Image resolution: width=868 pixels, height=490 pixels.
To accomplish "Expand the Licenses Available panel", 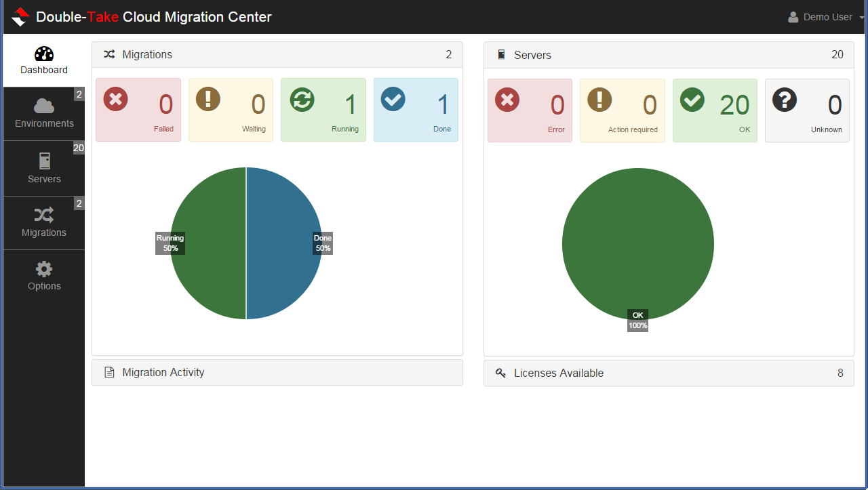I will coord(668,373).
